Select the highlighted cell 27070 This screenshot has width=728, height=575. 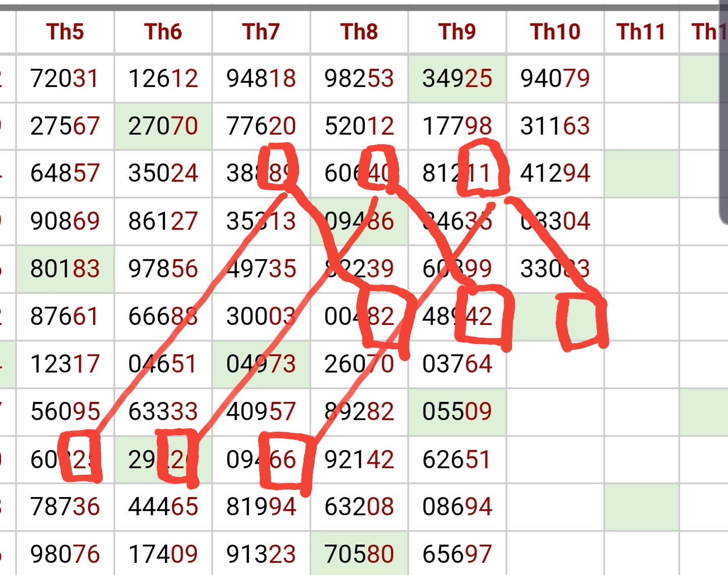tap(163, 127)
